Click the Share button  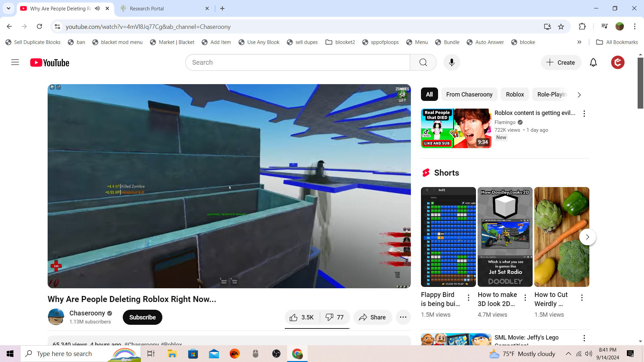pos(372,317)
